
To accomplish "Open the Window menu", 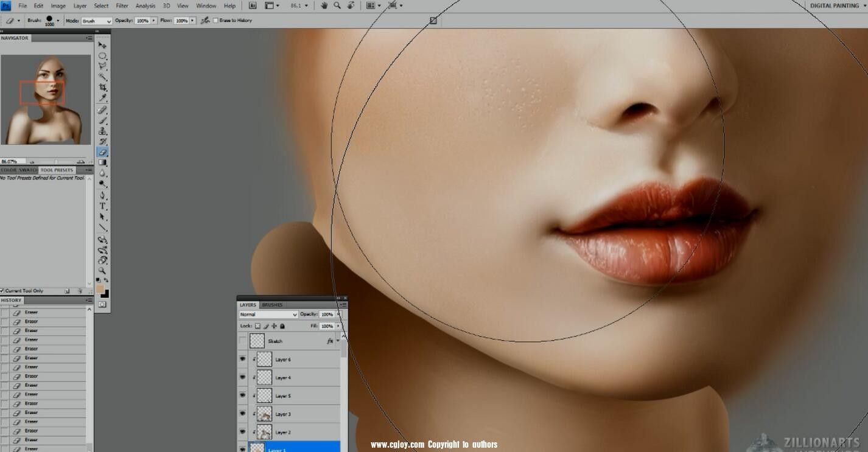I will [206, 5].
